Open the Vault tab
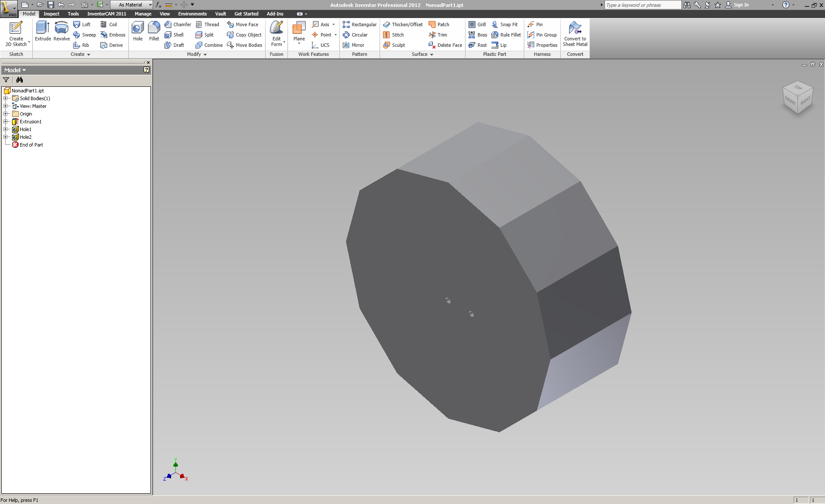This screenshot has width=825, height=504. (x=221, y=14)
